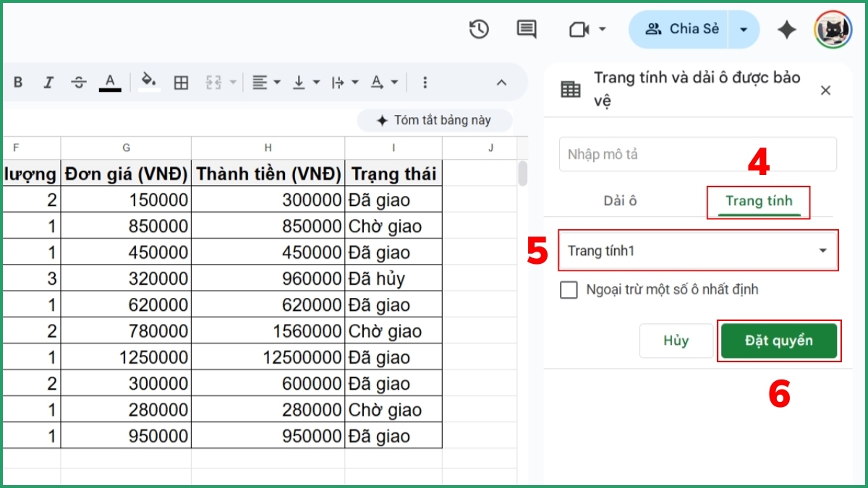The width and height of the screenshot is (868, 488).
Task: Switch to the 'Trang tính' tab
Action: (x=758, y=202)
